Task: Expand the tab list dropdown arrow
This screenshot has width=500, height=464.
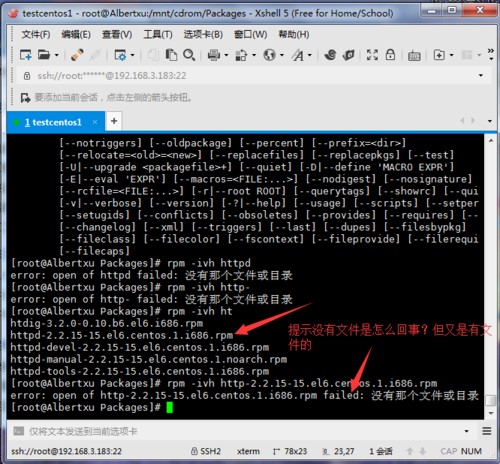Action: [x=490, y=121]
